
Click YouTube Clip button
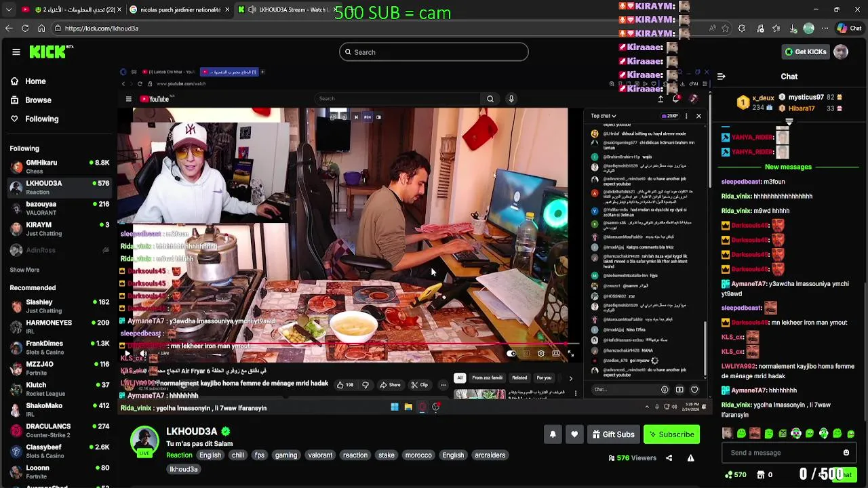[x=420, y=385]
